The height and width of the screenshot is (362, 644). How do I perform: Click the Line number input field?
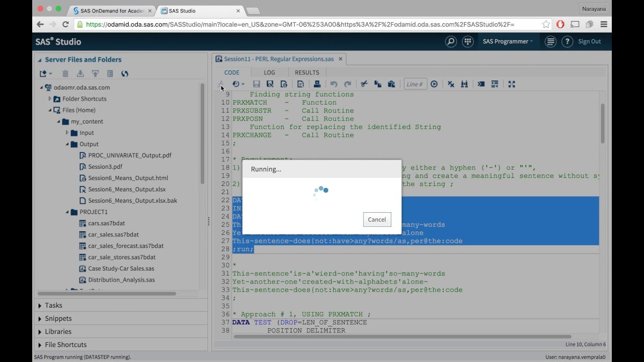point(416,84)
